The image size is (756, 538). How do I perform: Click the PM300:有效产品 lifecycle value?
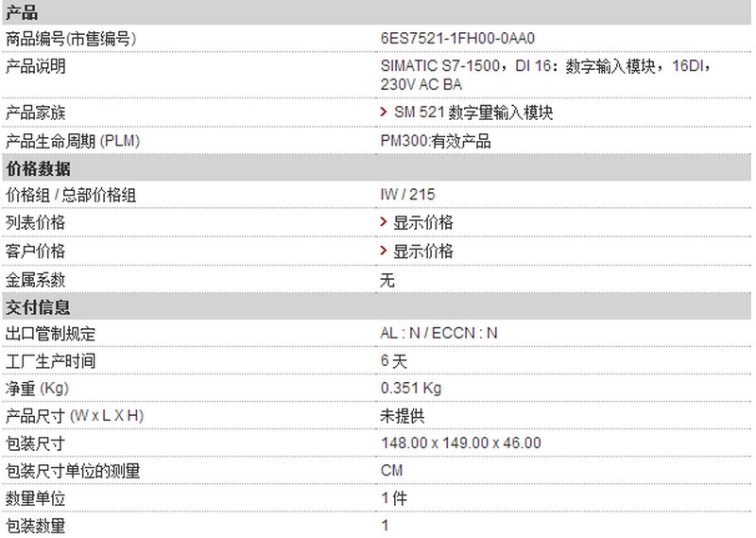click(x=436, y=141)
